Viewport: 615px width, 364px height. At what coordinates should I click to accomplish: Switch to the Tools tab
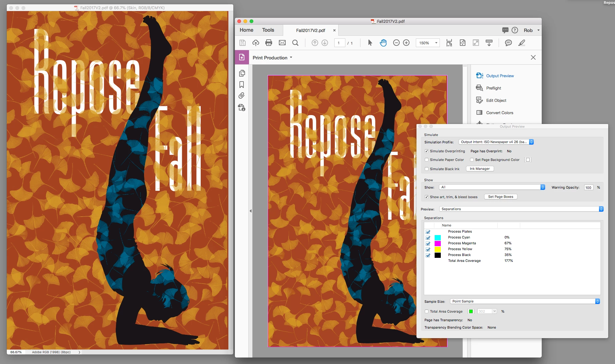coord(268,30)
